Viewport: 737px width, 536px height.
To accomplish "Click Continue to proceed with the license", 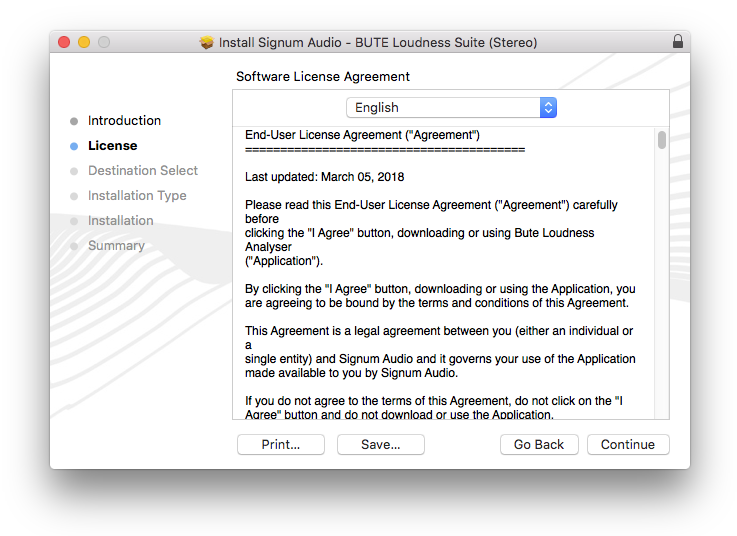I will tap(628, 445).
